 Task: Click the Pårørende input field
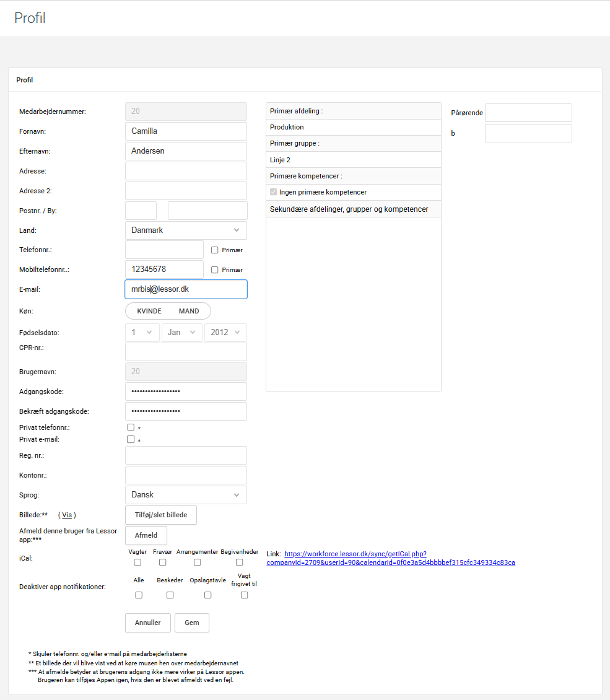528,113
